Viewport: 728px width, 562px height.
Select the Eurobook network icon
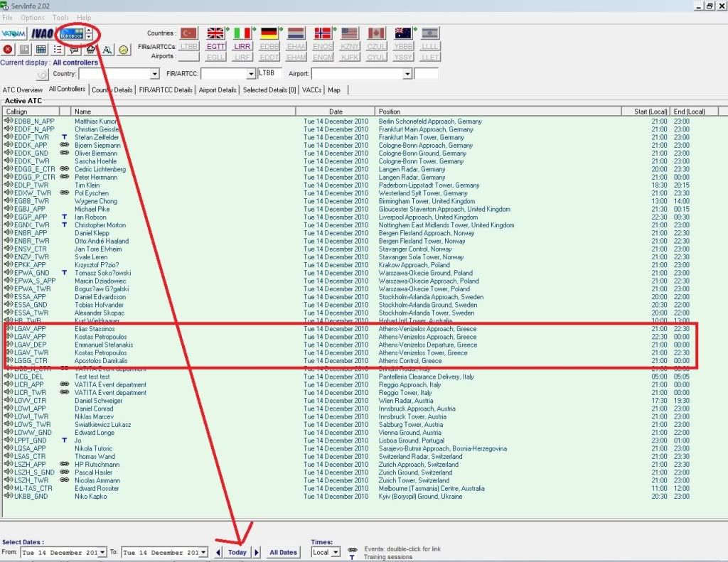tap(71, 33)
